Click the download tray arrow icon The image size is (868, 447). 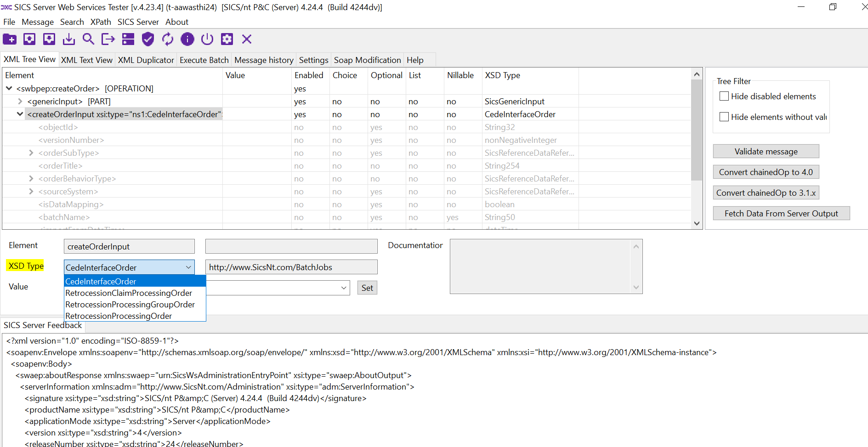point(69,40)
